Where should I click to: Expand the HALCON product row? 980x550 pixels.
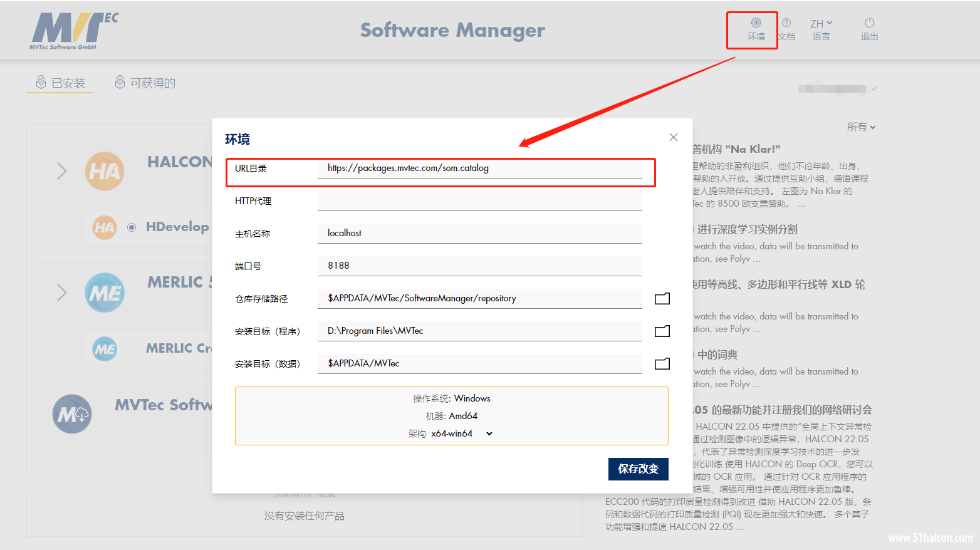61,171
